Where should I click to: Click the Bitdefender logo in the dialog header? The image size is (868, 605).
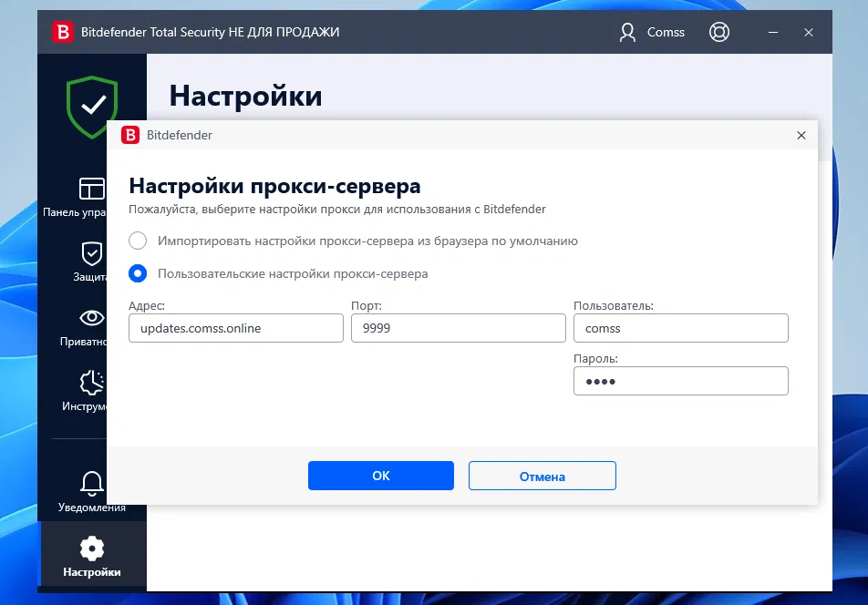[x=130, y=135]
